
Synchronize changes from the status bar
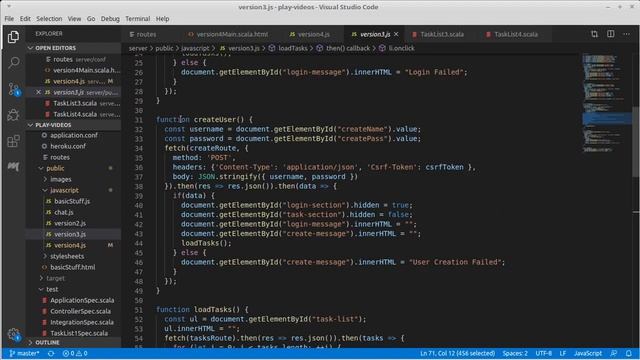[x=51, y=353]
